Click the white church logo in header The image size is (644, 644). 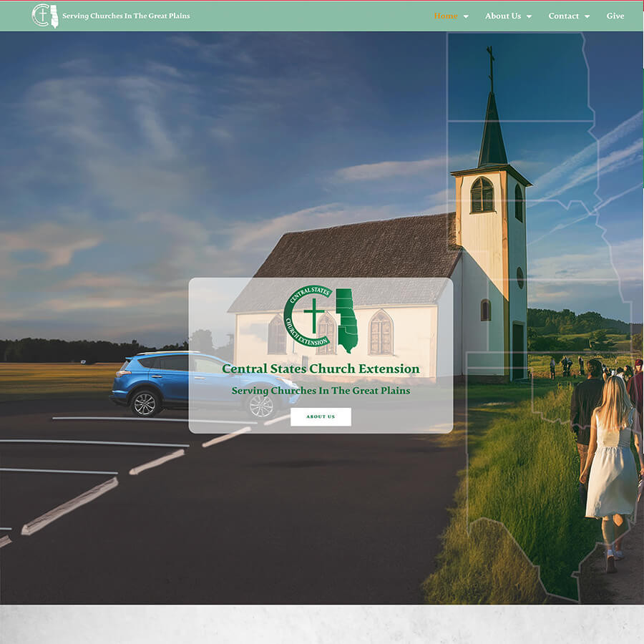[45, 16]
